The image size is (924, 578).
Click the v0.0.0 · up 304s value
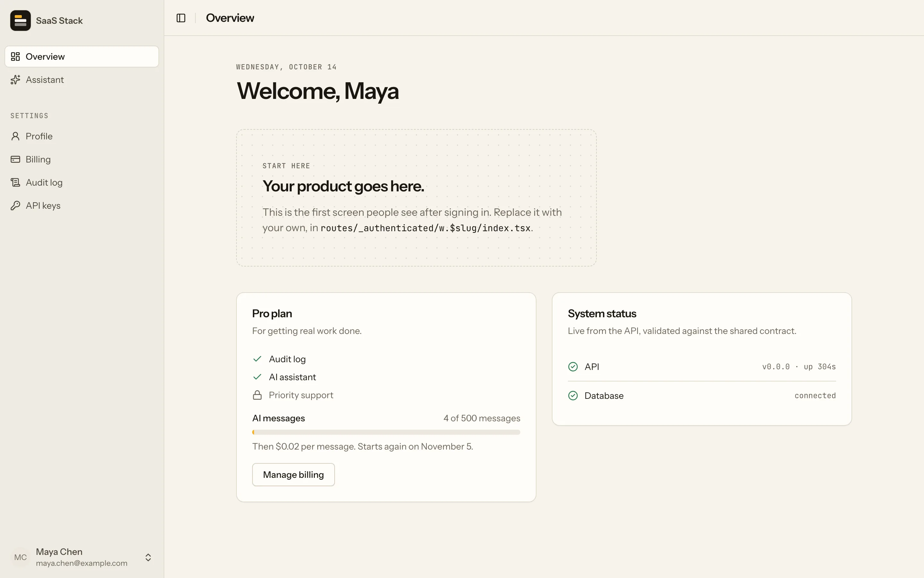[x=799, y=367]
